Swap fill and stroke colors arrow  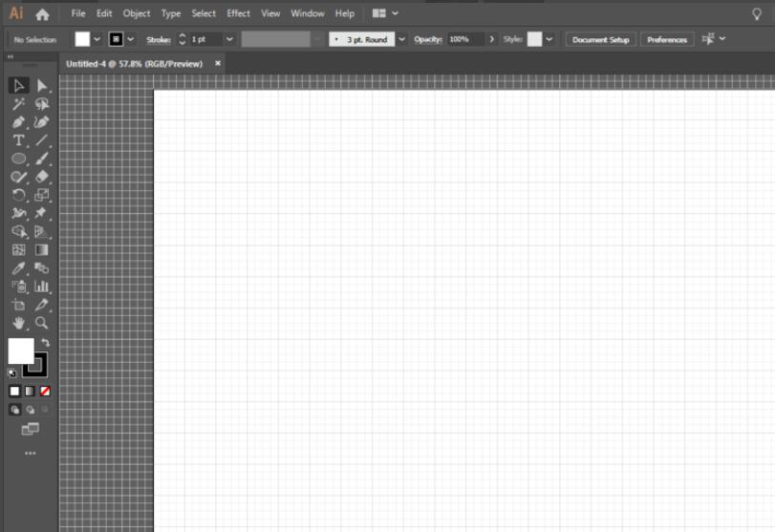[x=46, y=342]
